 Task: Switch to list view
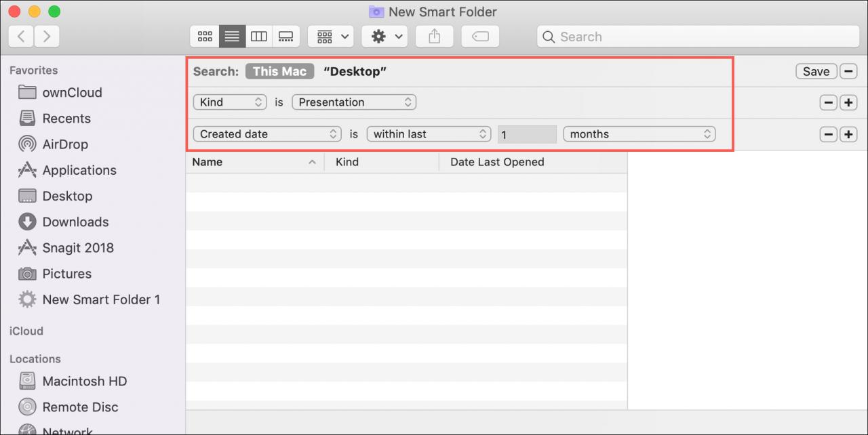(x=232, y=37)
